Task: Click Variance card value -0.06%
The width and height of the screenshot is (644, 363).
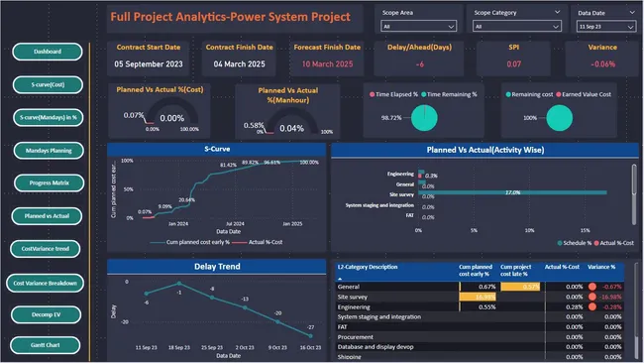Action: pyautogui.click(x=602, y=64)
